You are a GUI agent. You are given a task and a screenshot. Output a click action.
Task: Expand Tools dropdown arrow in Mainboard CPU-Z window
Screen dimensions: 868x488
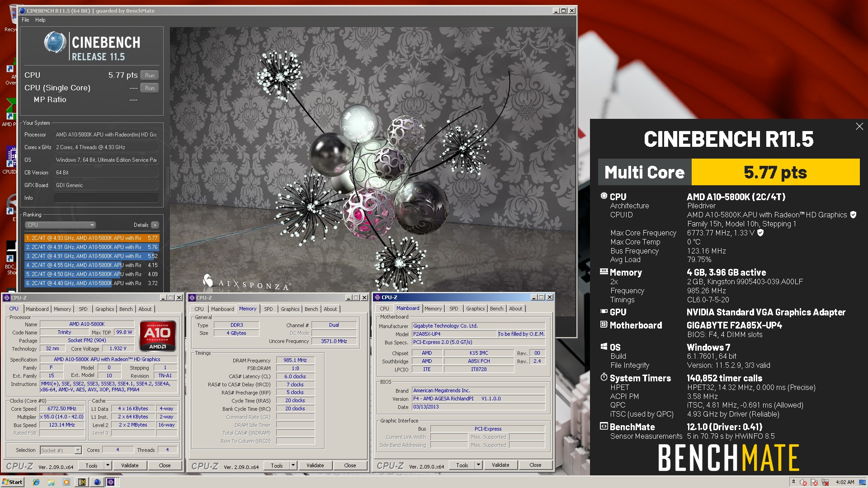(x=478, y=465)
